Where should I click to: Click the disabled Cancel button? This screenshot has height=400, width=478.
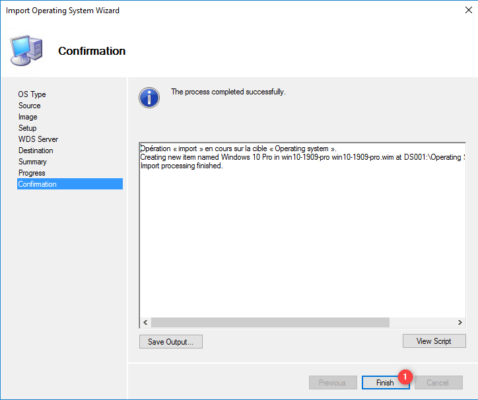pyautogui.click(x=438, y=382)
